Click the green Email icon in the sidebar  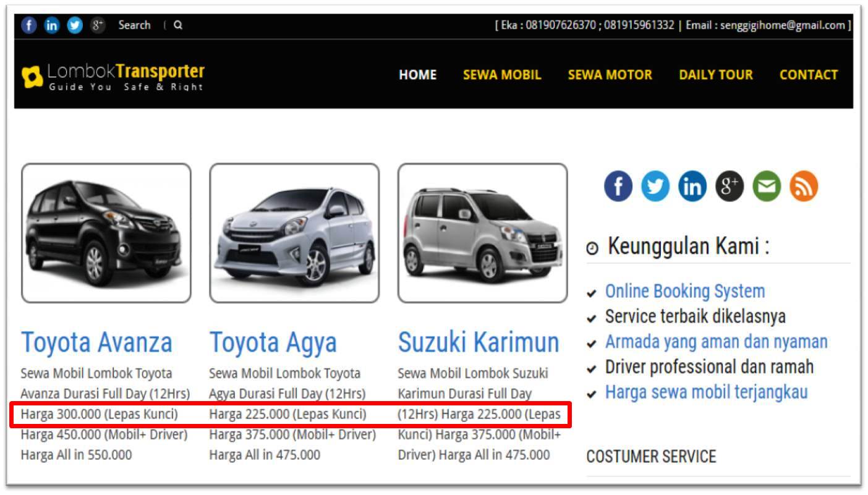(767, 185)
